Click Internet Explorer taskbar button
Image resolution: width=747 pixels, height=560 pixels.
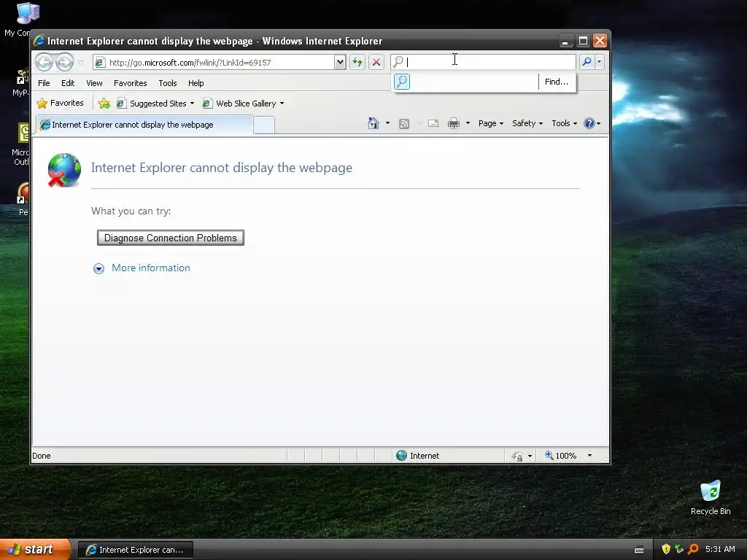coord(135,550)
